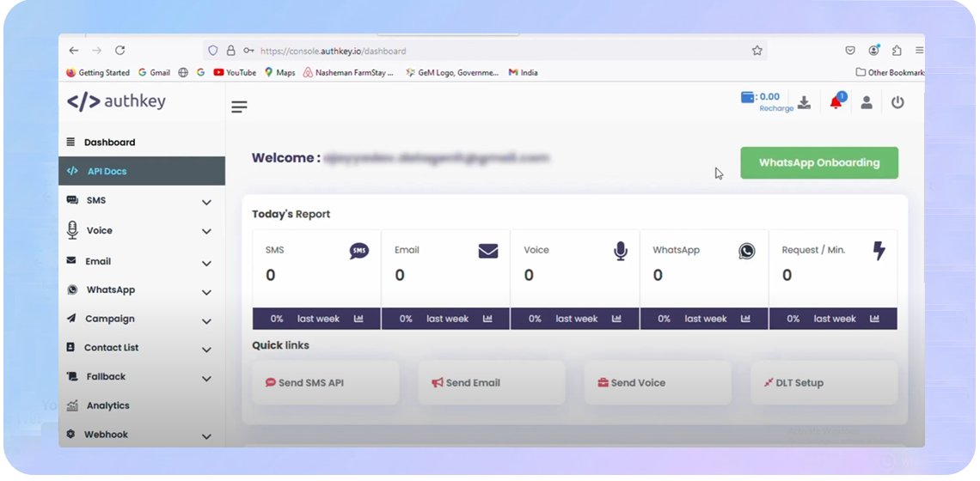The width and height of the screenshot is (980, 481).
Task: Open the user profile icon
Action: click(x=867, y=102)
